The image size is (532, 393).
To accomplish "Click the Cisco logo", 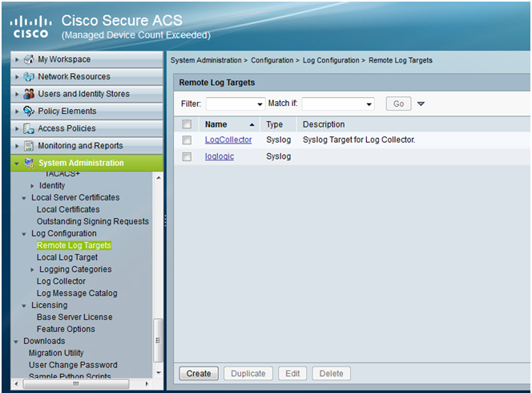I will pyautogui.click(x=31, y=26).
